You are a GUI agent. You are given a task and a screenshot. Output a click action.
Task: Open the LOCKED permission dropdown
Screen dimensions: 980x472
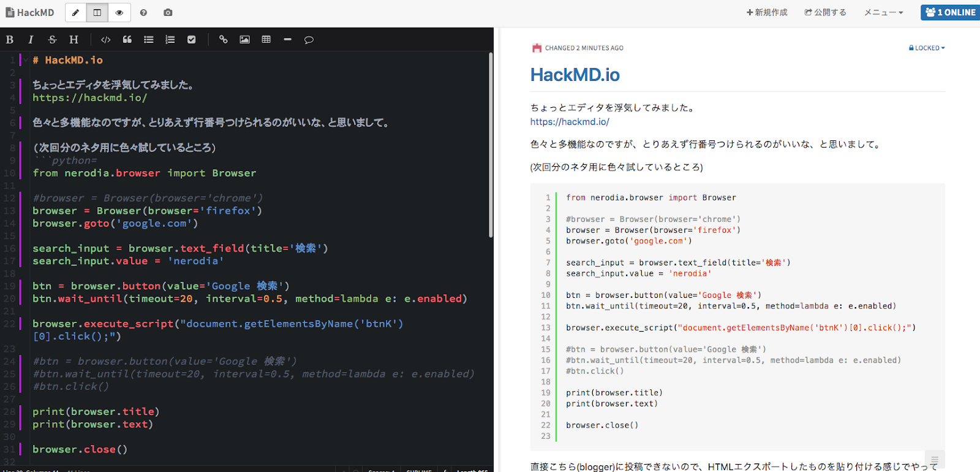[x=927, y=48]
